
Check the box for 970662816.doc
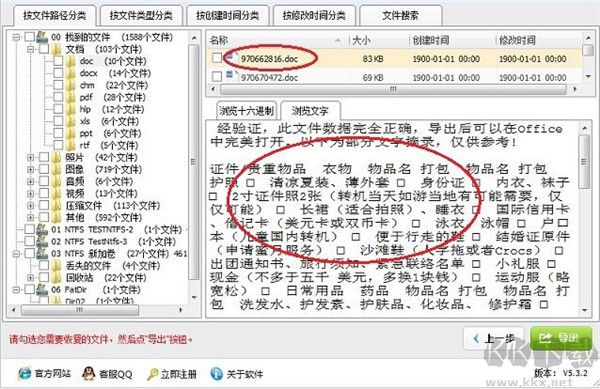click(217, 58)
